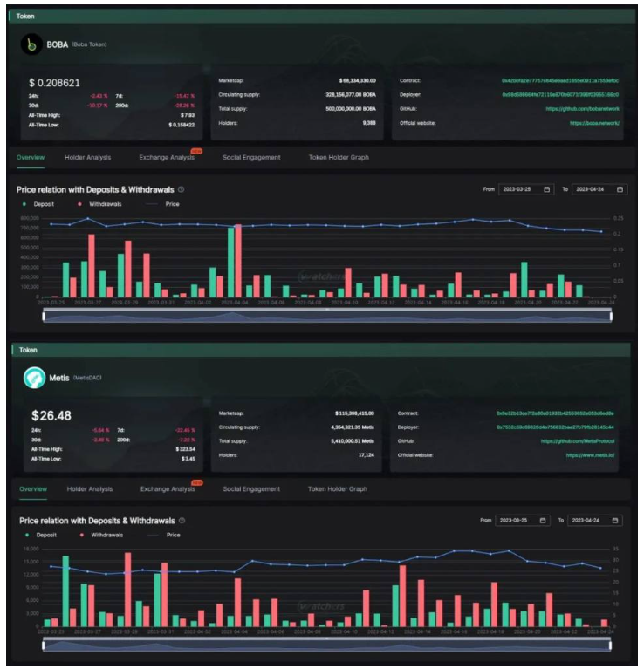644x669 pixels.
Task: Click BOBA To date field 2023-04-24
Action: pyautogui.click(x=599, y=189)
